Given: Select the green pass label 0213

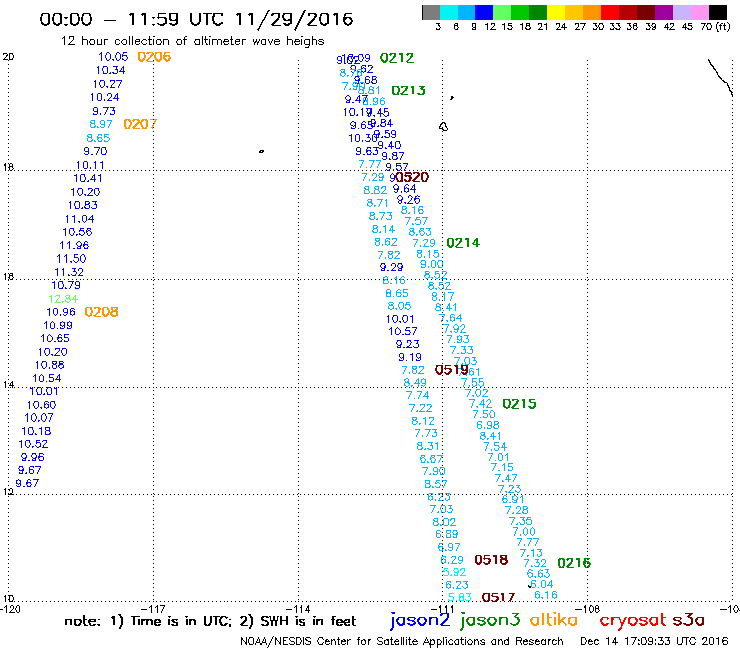Looking at the screenshot, I should [408, 90].
